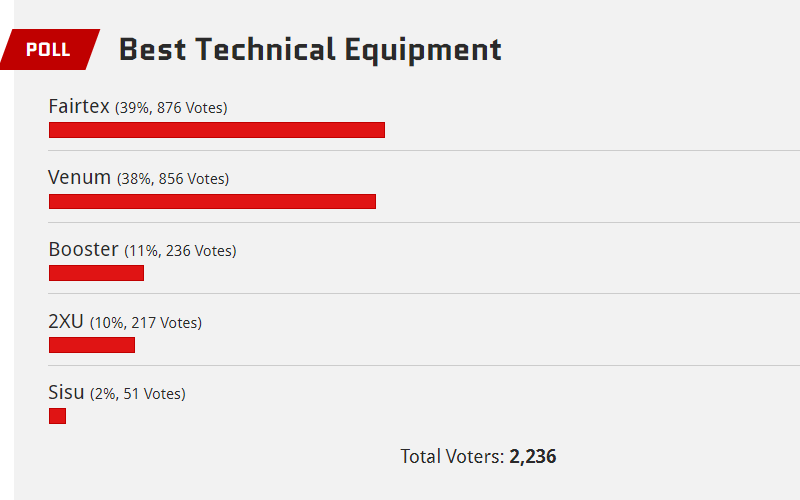Screen dimensions: 800x500
Task: Select the Venum option label
Action: click(x=80, y=178)
